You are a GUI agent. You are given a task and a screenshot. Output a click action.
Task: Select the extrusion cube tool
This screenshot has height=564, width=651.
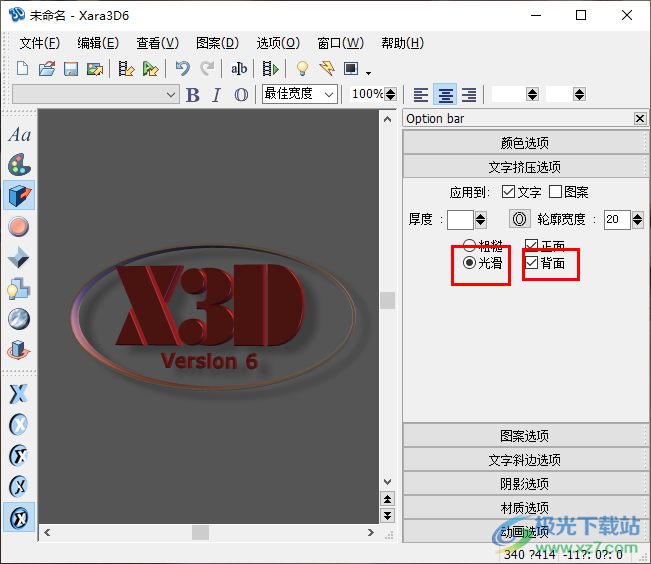point(19,195)
